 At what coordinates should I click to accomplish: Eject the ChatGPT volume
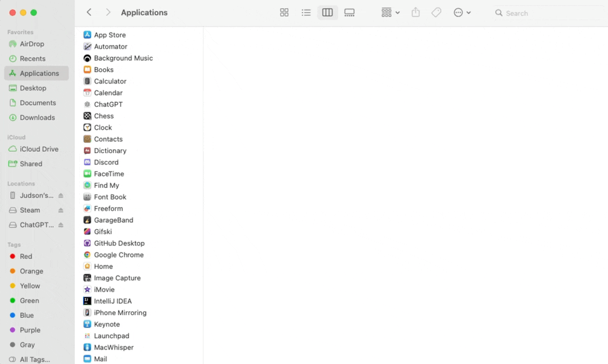tap(61, 225)
